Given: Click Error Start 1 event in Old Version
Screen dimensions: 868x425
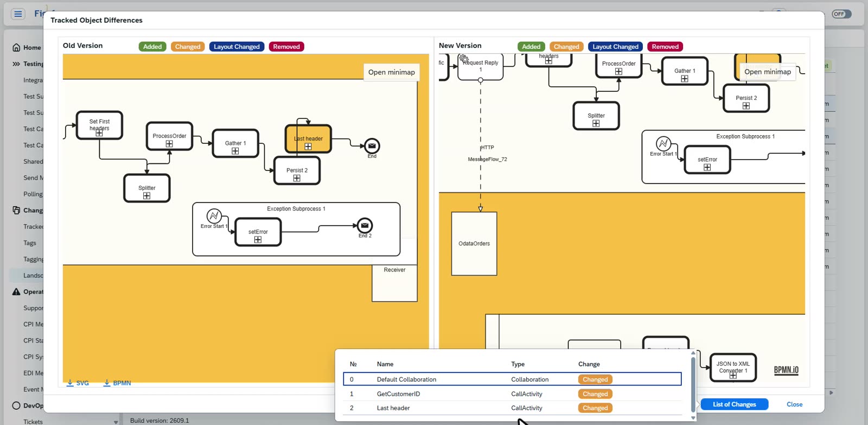Looking at the screenshot, I should click(214, 216).
